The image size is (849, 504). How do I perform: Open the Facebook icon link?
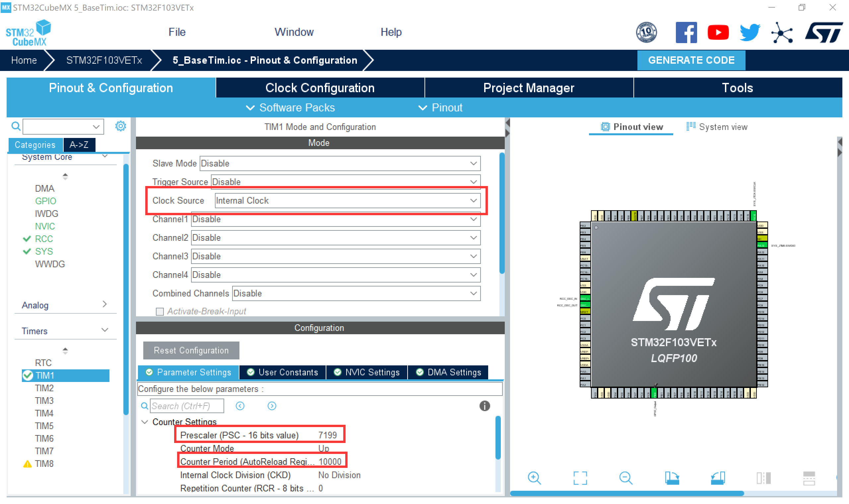click(686, 32)
